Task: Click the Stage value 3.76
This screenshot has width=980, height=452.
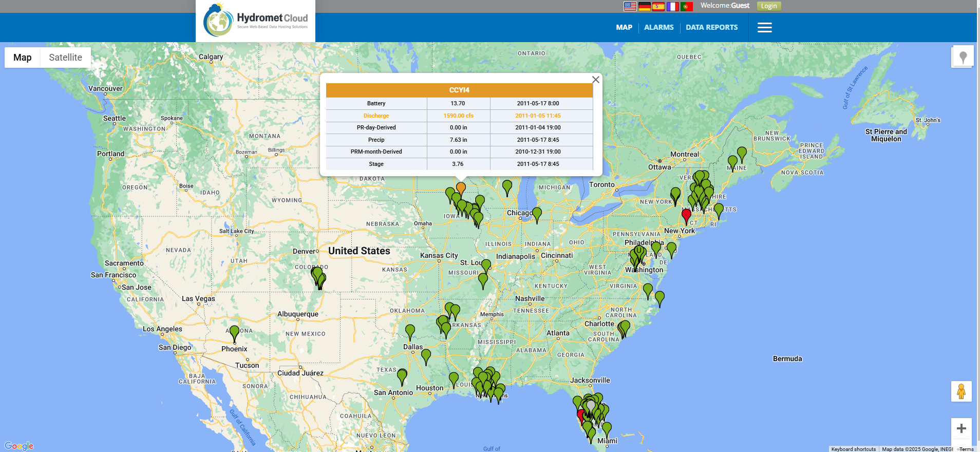Action: (x=458, y=164)
